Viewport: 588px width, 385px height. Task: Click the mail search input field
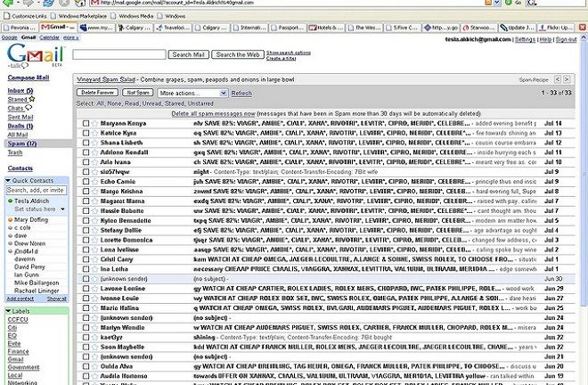tap(119, 54)
